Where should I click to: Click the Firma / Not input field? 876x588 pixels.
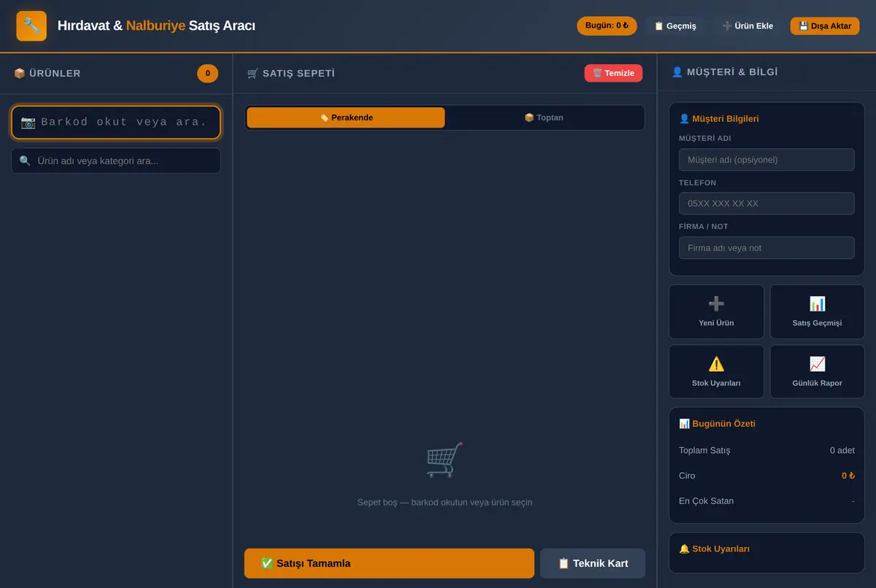point(766,248)
